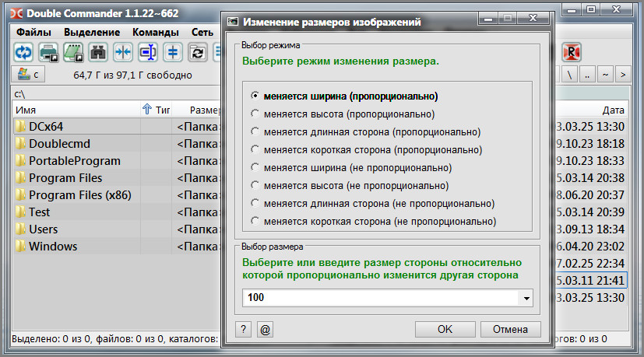
Task: Click the free space label 64,7 Г из 97,1 Г
Action: click(x=132, y=75)
